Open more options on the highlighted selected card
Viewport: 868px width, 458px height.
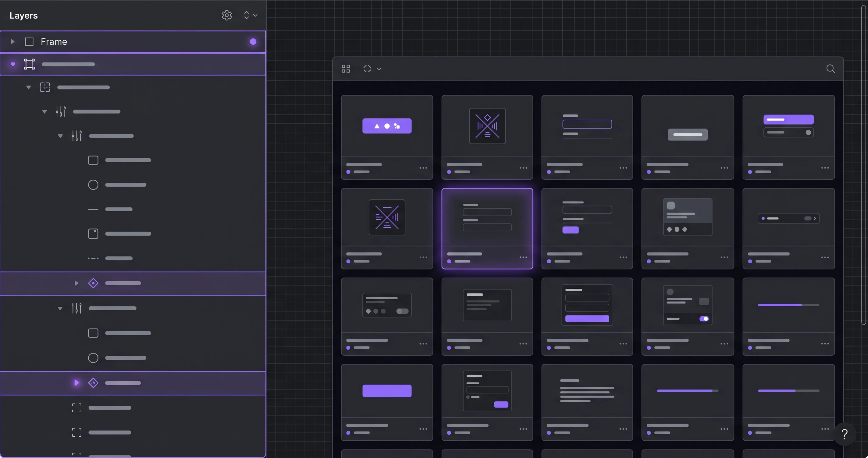point(523,257)
